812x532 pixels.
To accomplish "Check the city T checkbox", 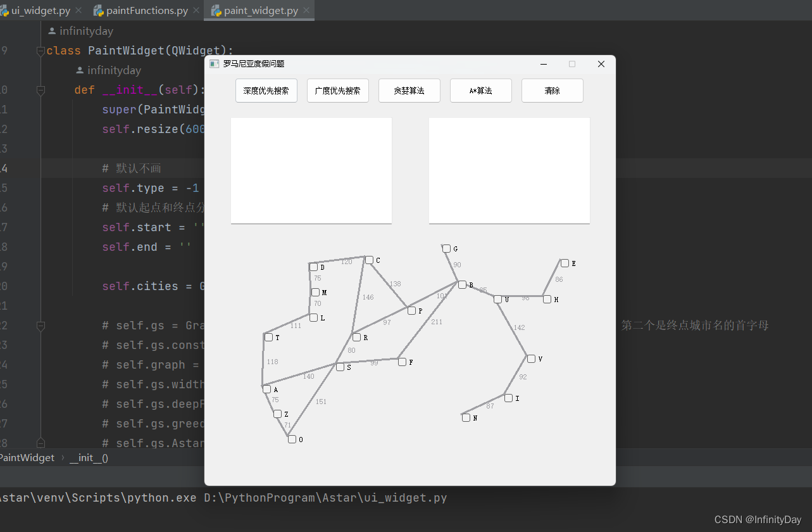I will [268, 338].
